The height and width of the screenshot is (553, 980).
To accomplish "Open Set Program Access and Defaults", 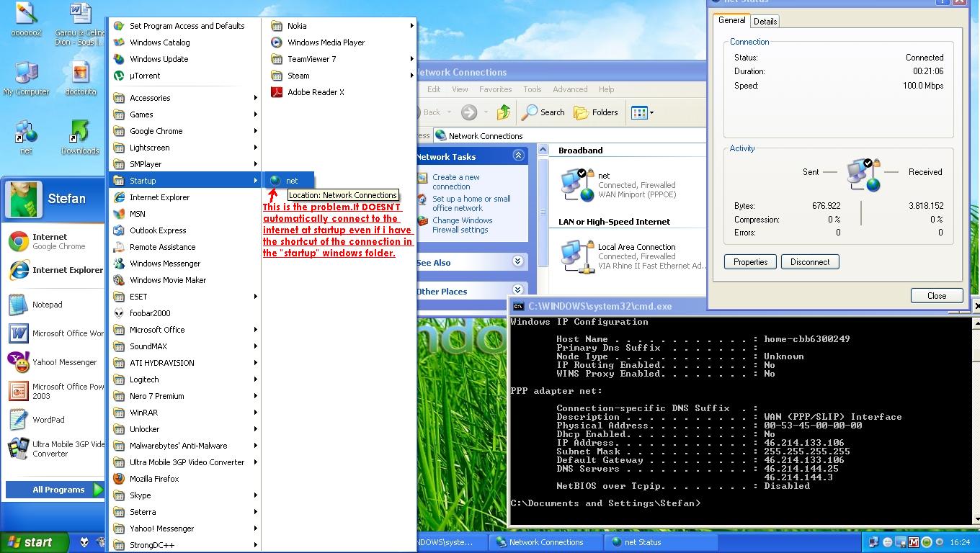I will click(184, 26).
